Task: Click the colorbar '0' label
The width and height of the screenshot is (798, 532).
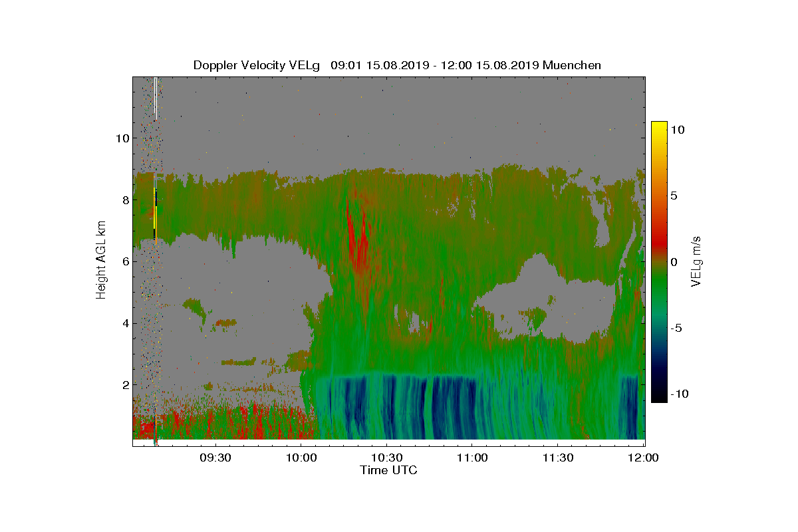Action: (x=674, y=261)
